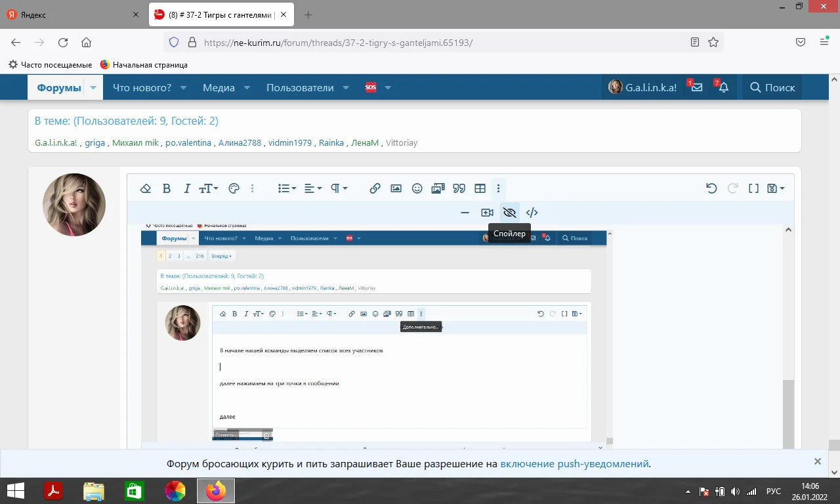The image size is (840, 504).
Task: Open user vidmin1979's profile link
Action: pos(290,142)
